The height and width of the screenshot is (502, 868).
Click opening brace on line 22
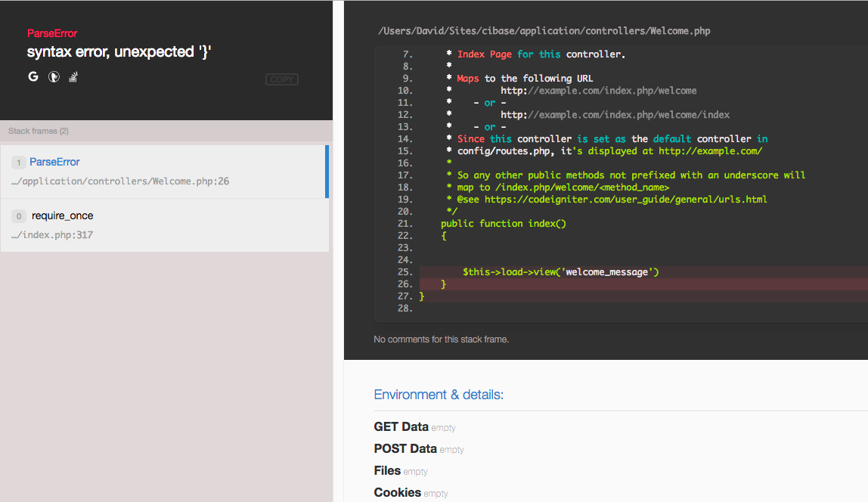[443, 236]
